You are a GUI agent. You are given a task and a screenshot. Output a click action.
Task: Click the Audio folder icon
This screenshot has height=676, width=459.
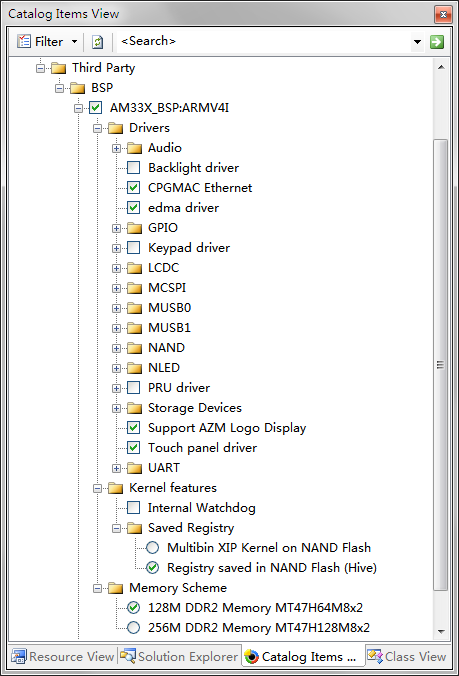[134, 148]
